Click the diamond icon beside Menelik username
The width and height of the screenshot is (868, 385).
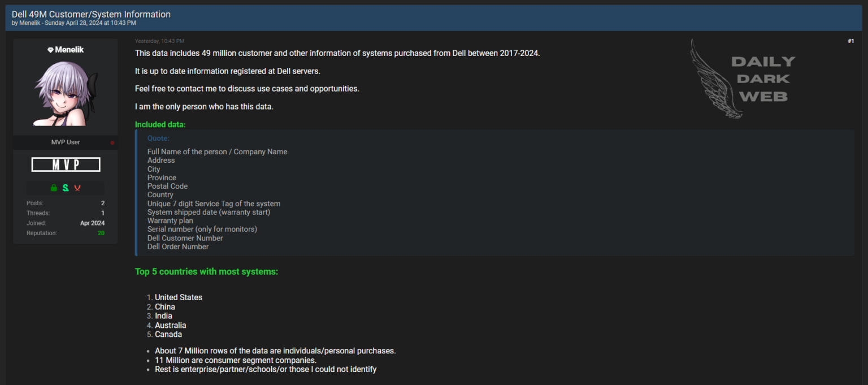coord(50,50)
